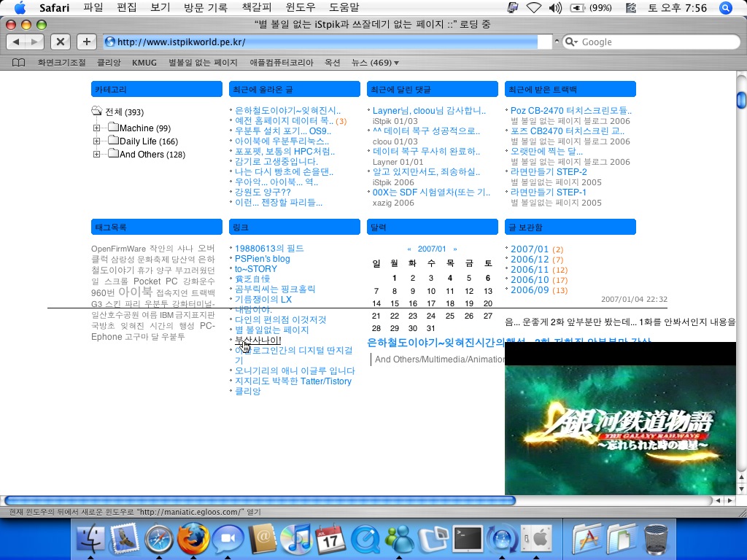Open the 방문 기록 menu
The image size is (747, 560).
click(206, 8)
